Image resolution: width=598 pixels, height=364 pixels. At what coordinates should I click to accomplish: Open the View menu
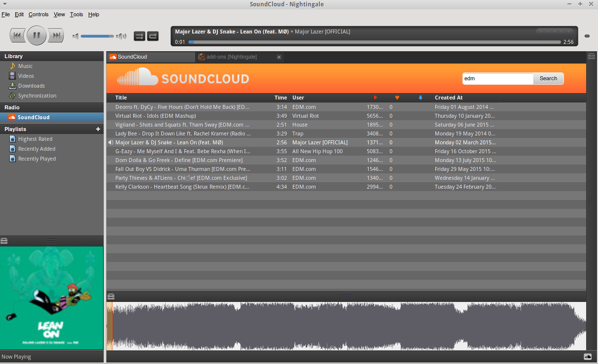tap(59, 14)
